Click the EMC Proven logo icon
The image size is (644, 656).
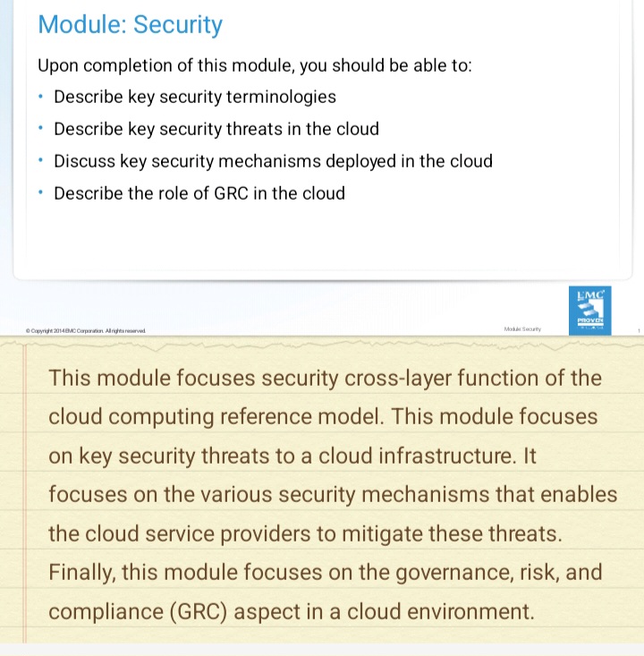click(590, 310)
